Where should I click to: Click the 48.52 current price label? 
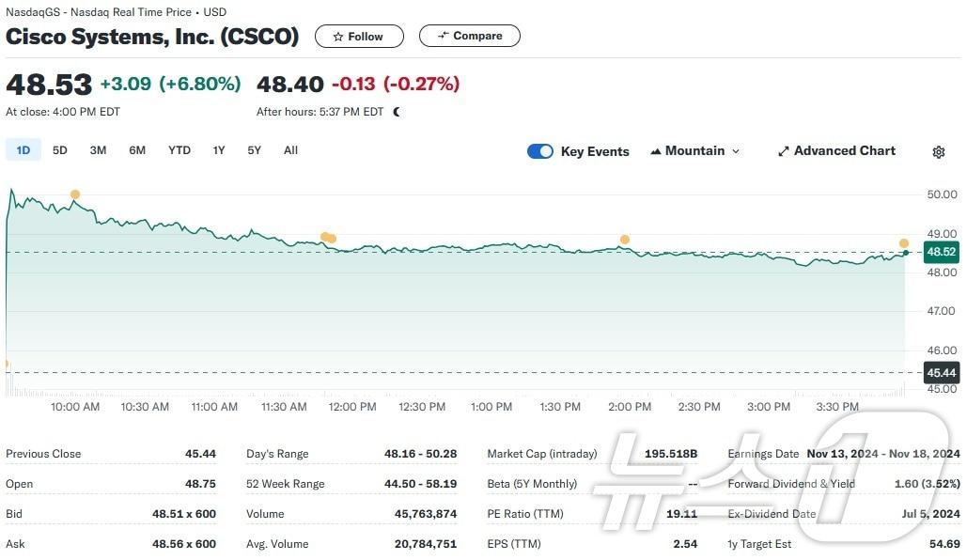click(x=941, y=252)
